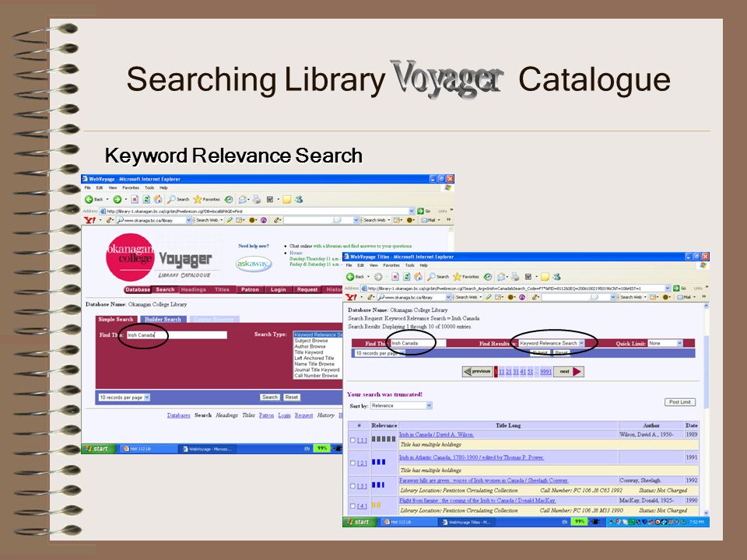Open Help menu in WebVoyage Titles window
Image resolution: width=747 pixels, height=560 pixels.
click(x=423, y=265)
